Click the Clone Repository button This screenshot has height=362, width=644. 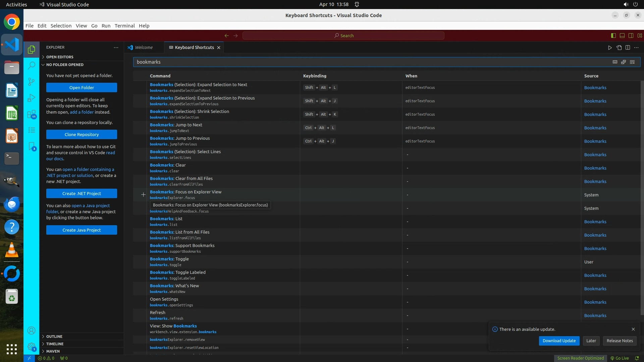click(82, 135)
